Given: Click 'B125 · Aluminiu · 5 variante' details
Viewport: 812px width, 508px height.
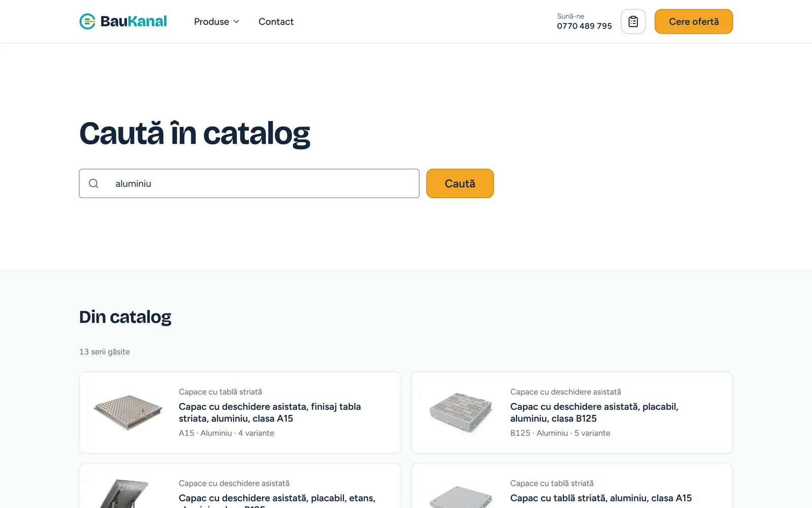Looking at the screenshot, I should point(560,433).
